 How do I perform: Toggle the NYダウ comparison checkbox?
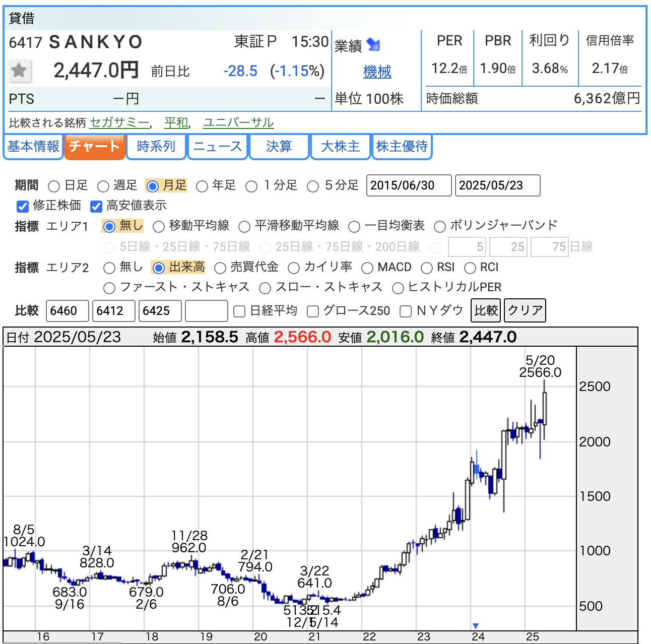(x=406, y=311)
